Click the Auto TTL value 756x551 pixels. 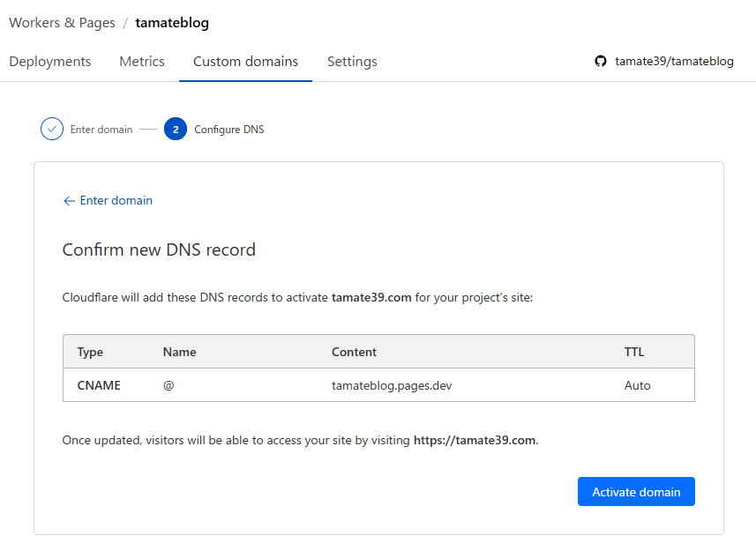pos(637,385)
